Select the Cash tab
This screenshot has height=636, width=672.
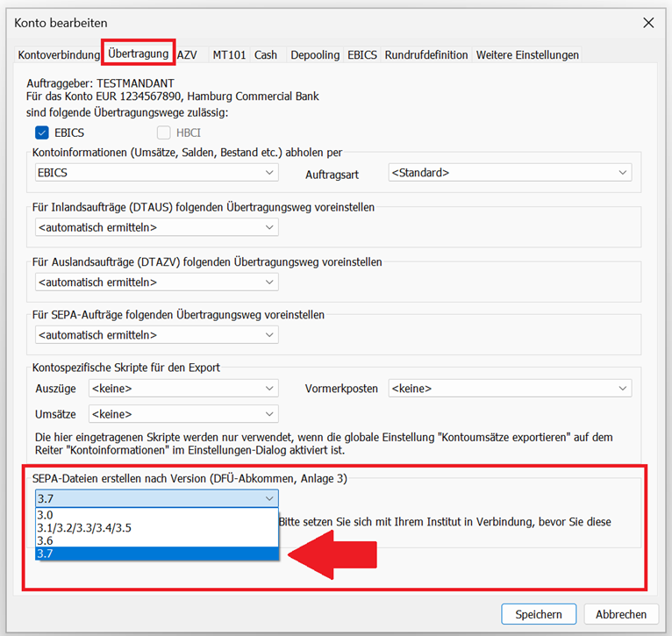[x=266, y=55]
